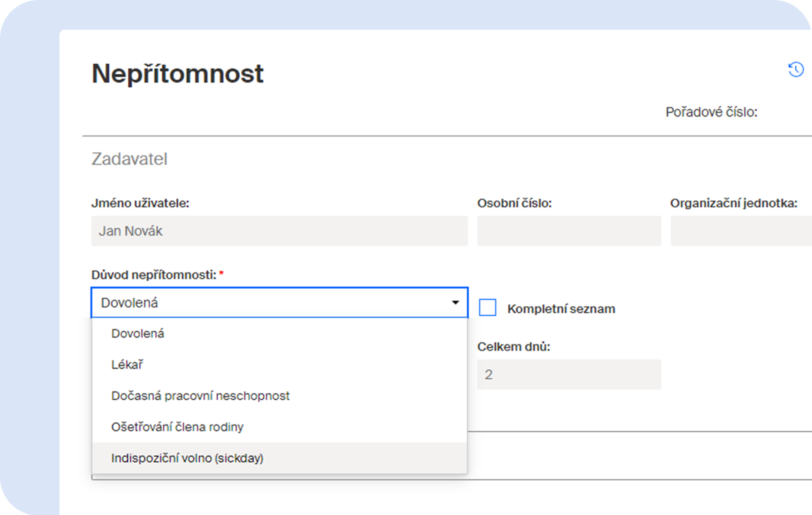812x515 pixels.
Task: Select Dovolená from the dropdown list
Action: tap(279, 334)
